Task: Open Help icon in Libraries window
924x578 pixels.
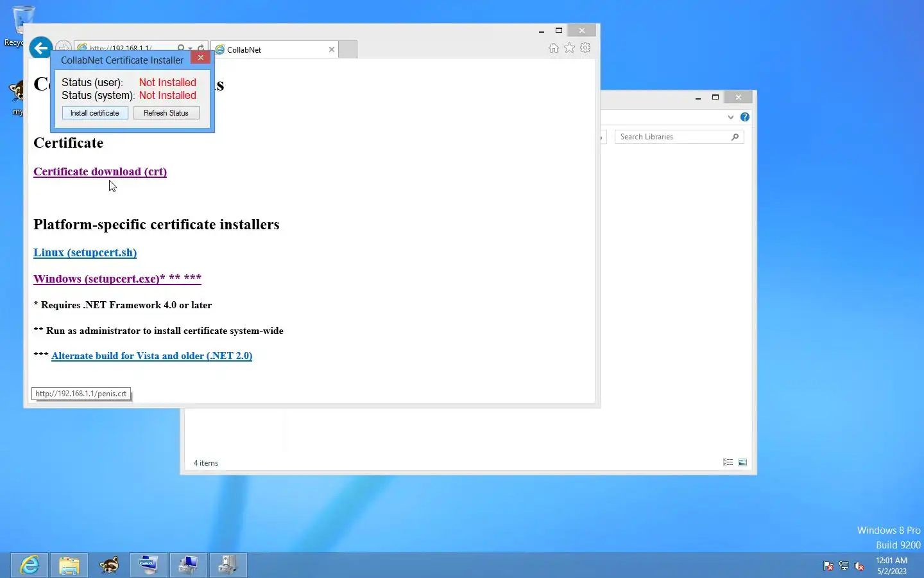Action: click(x=744, y=117)
